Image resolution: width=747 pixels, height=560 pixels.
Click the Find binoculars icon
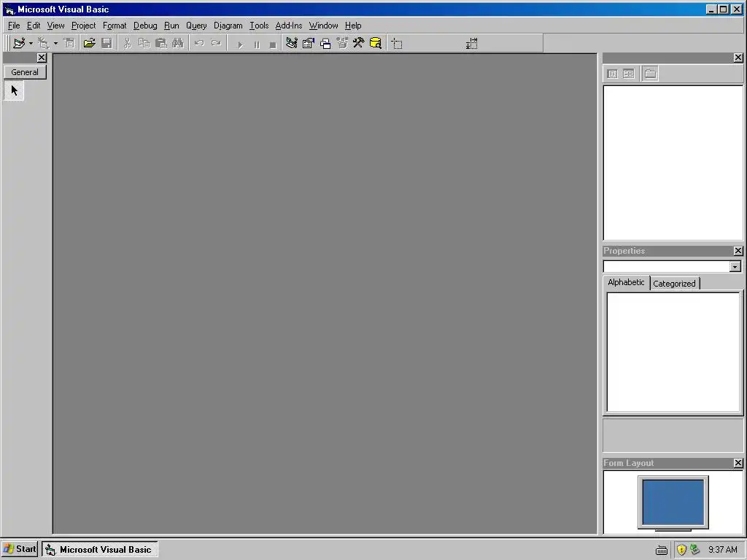(178, 43)
